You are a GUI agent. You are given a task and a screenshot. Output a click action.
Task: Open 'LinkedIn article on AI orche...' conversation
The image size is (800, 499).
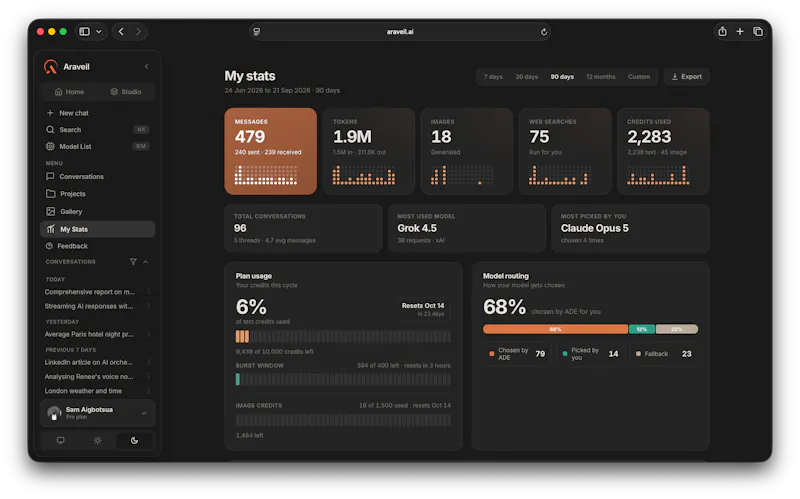tap(89, 362)
